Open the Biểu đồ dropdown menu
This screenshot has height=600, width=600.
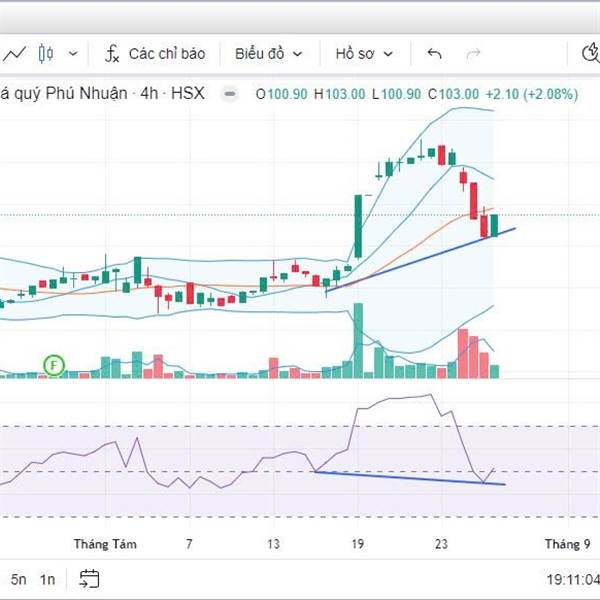268,54
